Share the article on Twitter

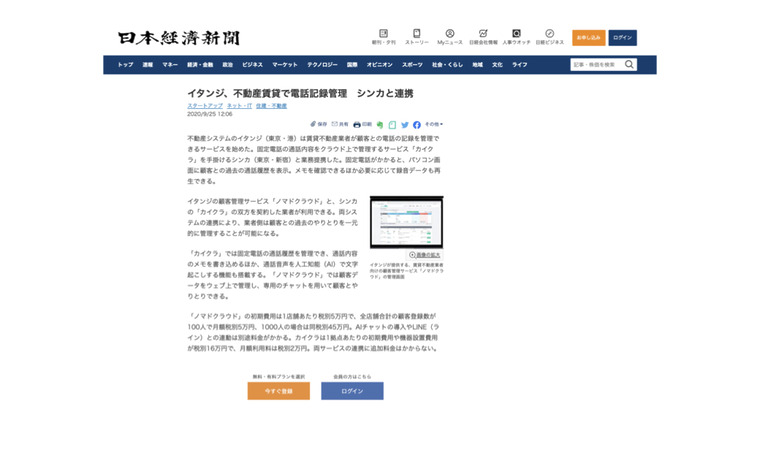(405, 125)
